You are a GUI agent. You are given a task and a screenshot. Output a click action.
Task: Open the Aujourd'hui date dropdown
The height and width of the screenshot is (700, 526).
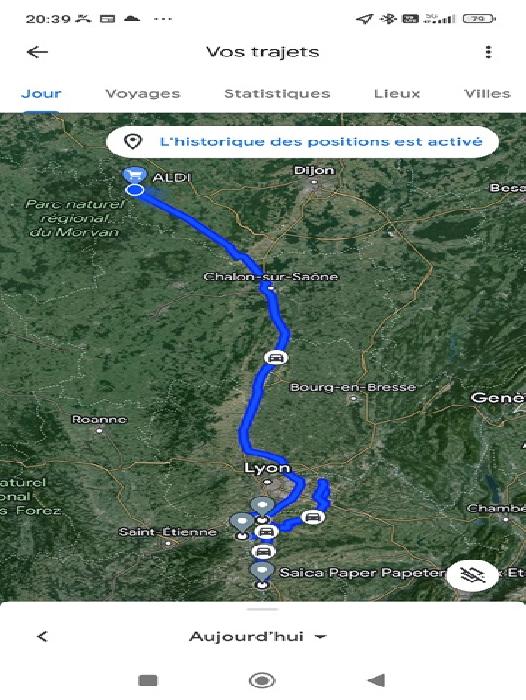258,636
